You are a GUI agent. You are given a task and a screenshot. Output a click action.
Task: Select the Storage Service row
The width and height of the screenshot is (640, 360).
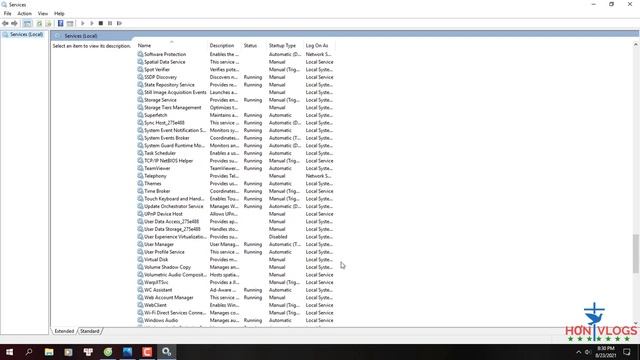(160, 100)
